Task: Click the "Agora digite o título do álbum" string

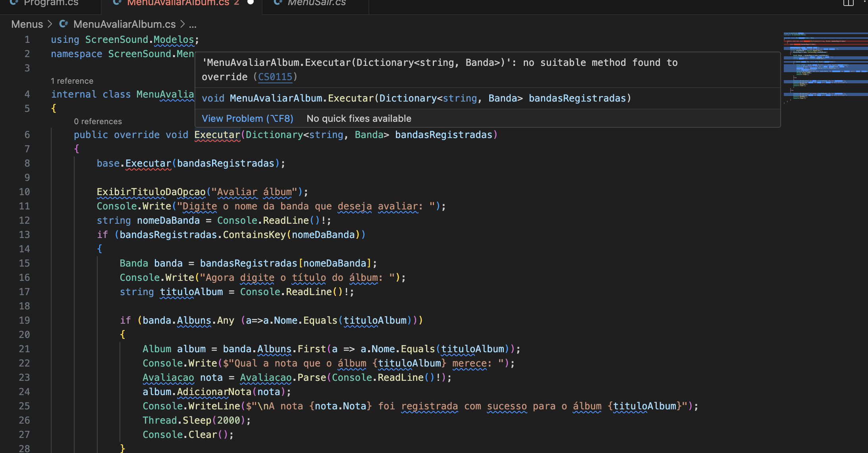Action: click(297, 278)
